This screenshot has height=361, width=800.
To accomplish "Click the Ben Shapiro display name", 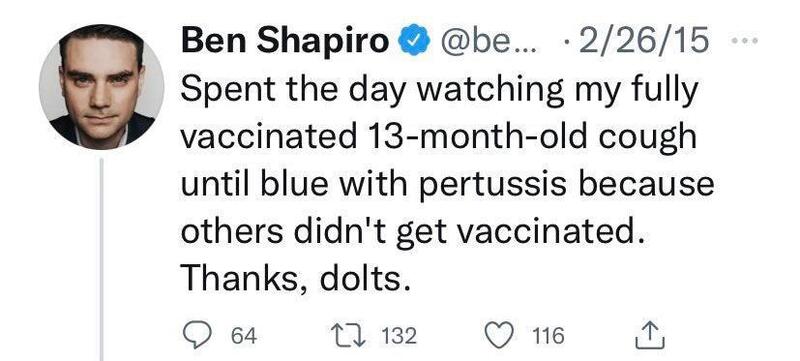I will pyautogui.click(x=285, y=42).
